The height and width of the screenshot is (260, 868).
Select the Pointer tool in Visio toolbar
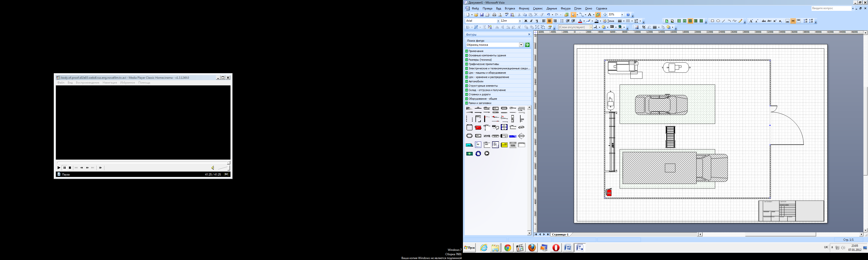pyautogui.click(x=574, y=15)
